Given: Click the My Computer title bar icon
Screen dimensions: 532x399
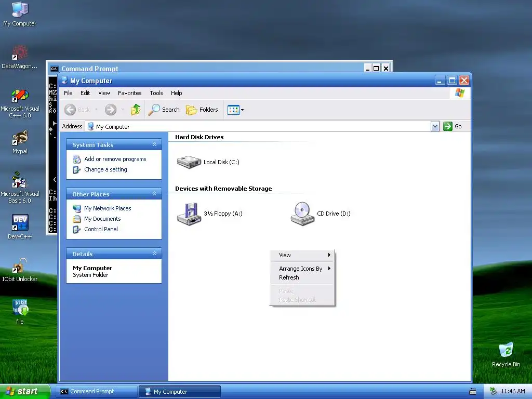Looking at the screenshot, I should 64,81.
